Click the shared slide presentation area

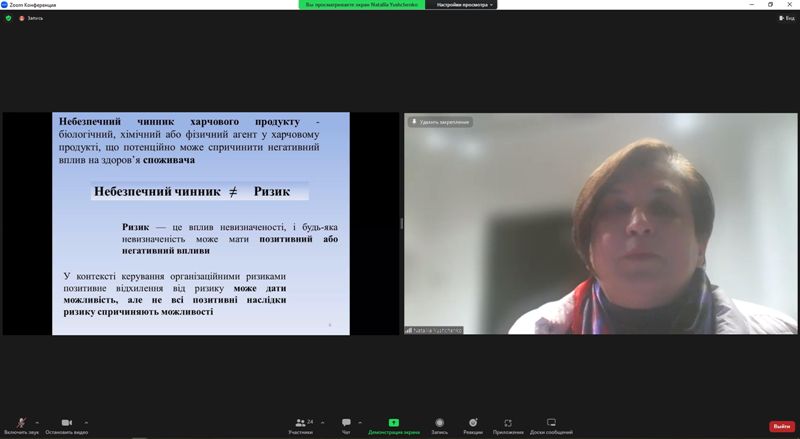[201, 224]
